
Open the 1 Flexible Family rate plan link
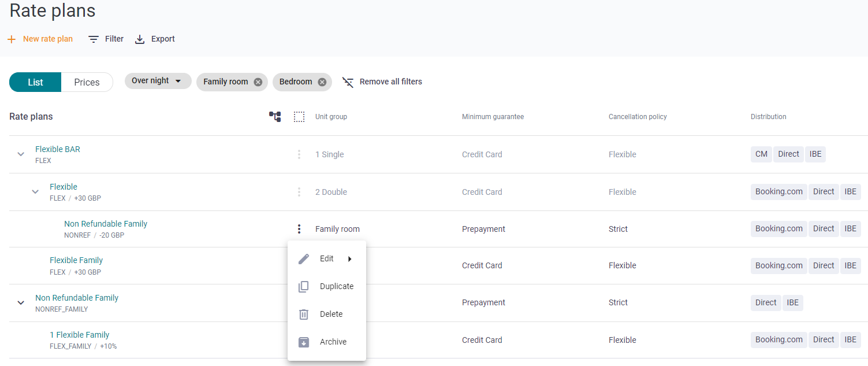pos(79,335)
